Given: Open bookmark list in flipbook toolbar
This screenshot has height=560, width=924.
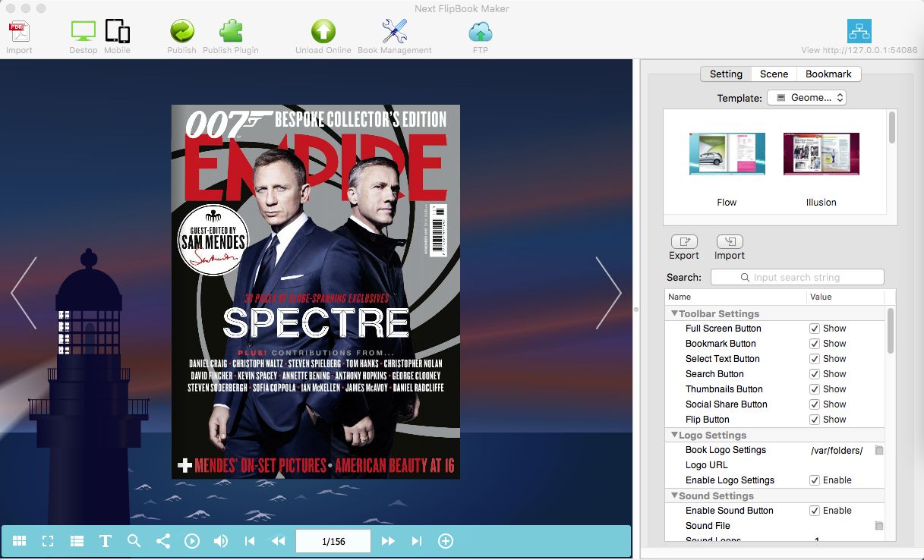Looking at the screenshot, I should [77, 541].
